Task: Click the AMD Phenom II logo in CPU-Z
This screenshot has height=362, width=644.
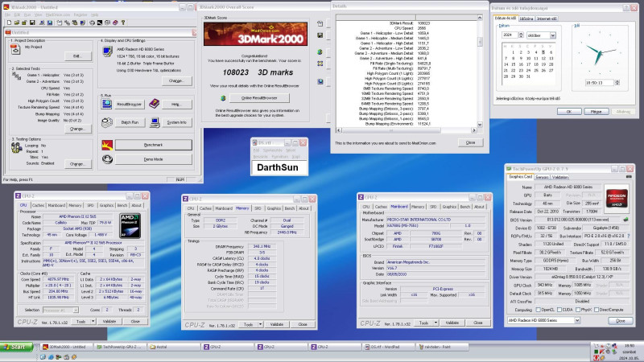Action: pyautogui.click(x=130, y=226)
